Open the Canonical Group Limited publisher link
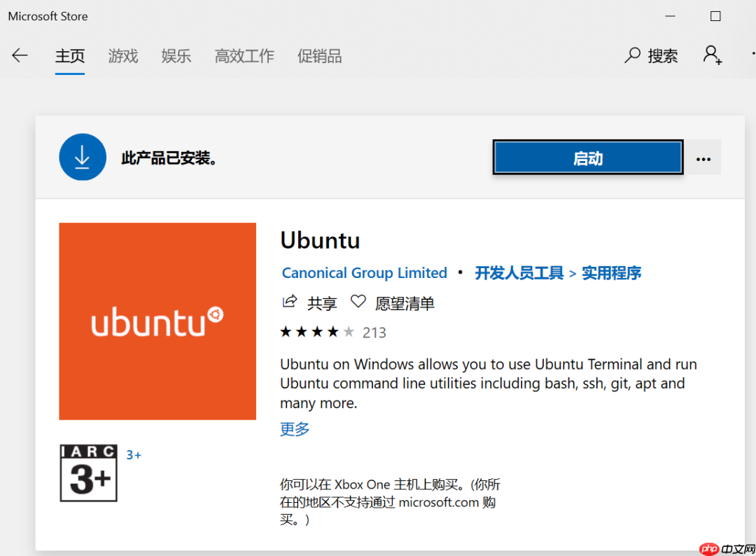 click(364, 272)
